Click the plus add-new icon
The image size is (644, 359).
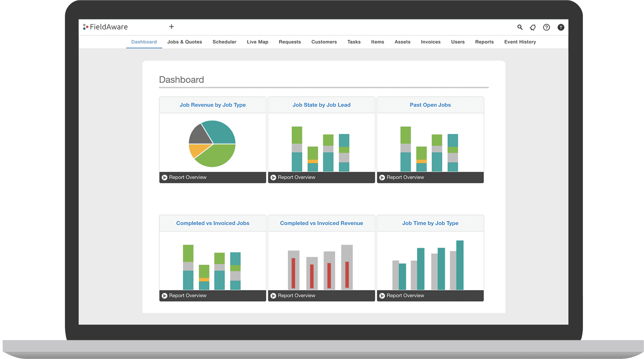pyautogui.click(x=171, y=26)
